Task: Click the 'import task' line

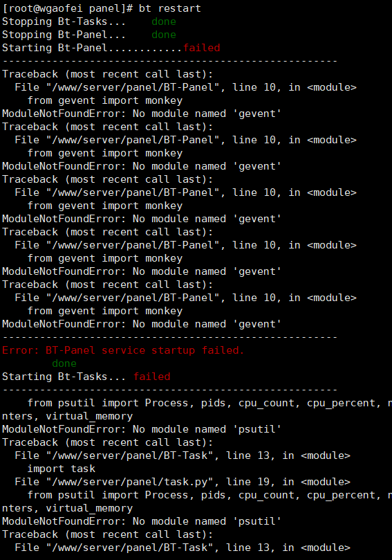Action: (x=62, y=469)
